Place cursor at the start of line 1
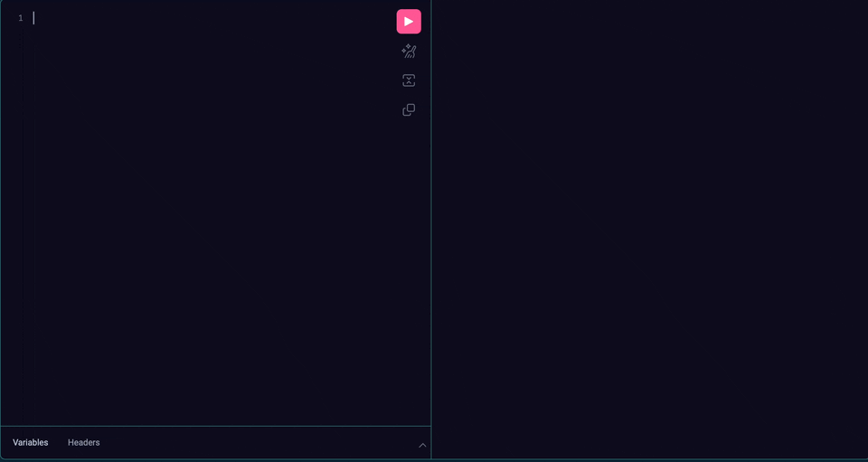The width and height of the screenshot is (868, 462). click(34, 18)
